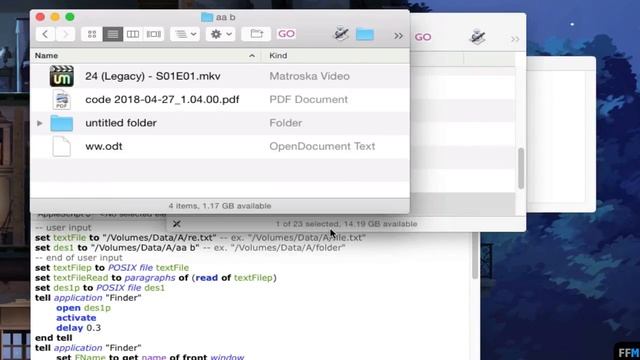Zoom the aa b window with green button

pyautogui.click(x=70, y=17)
